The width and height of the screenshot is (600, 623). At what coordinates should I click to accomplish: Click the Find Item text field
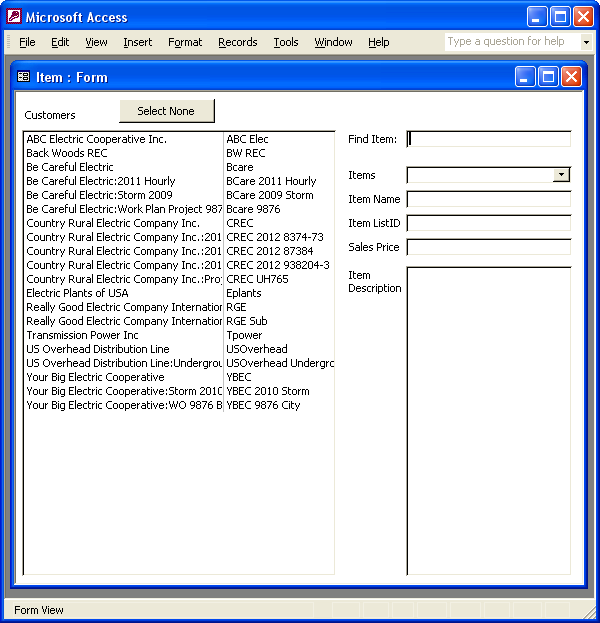489,139
